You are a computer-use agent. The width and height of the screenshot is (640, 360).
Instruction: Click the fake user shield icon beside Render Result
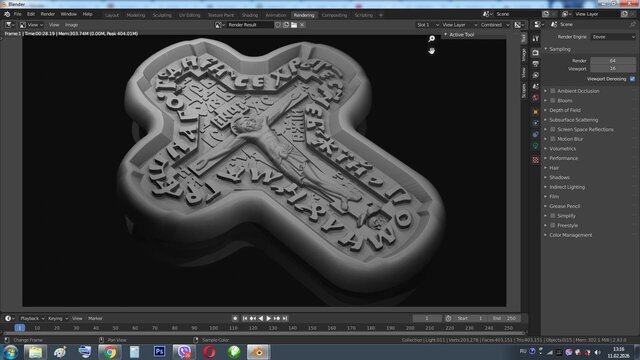pyautogui.click(x=278, y=25)
